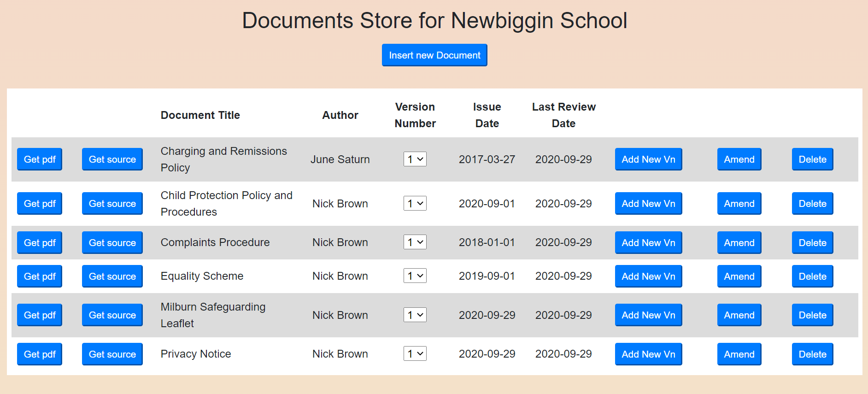Get source for Complaints Procedure
Viewport: 868px width, 394px height.
pyautogui.click(x=112, y=243)
